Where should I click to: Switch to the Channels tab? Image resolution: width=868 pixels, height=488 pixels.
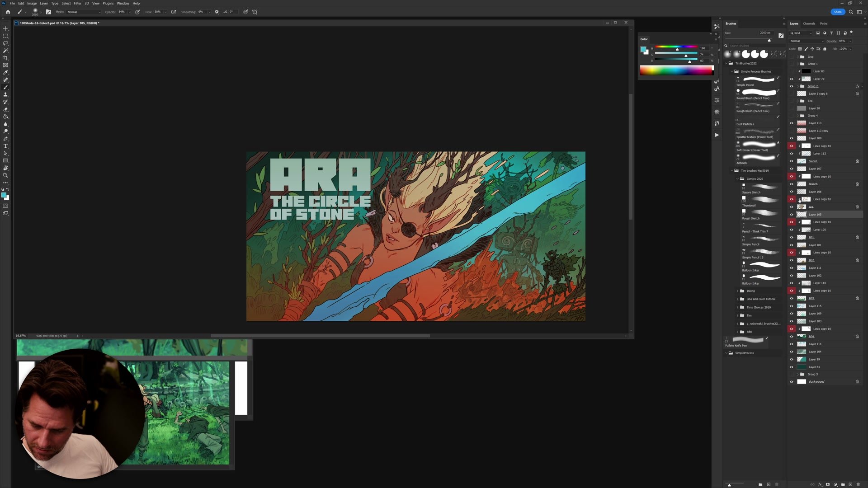[x=809, y=23]
